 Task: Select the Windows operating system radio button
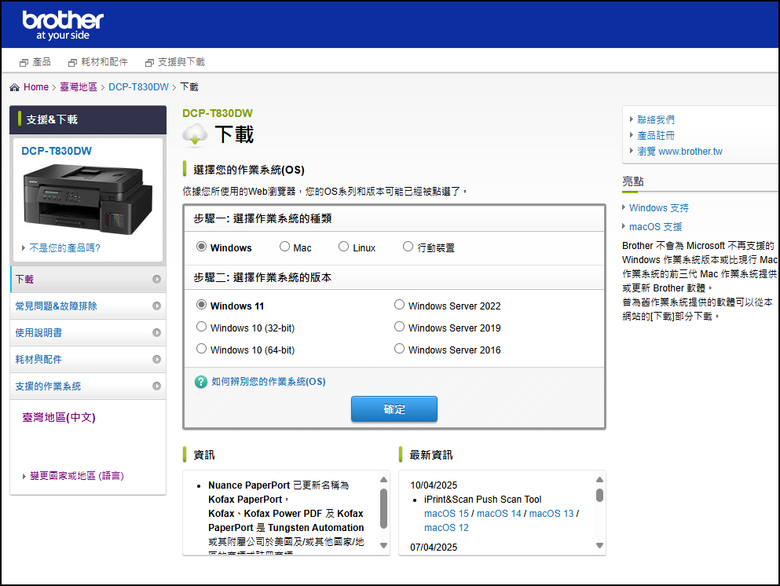[x=201, y=247]
